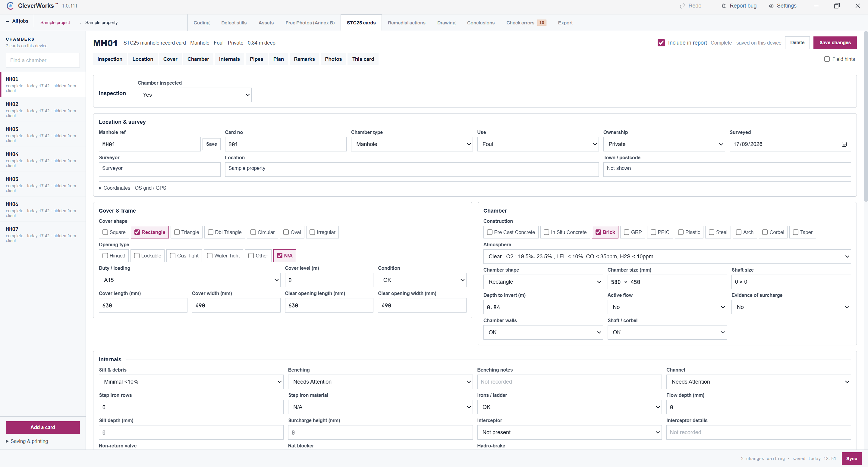Click the Save changes button
This screenshot has width=868, height=467.
(835, 42)
